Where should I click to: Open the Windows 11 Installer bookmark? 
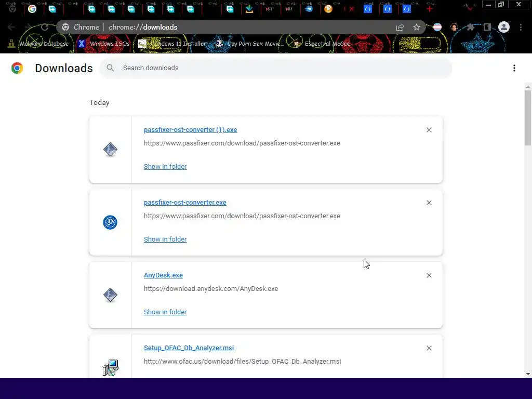tap(172, 44)
